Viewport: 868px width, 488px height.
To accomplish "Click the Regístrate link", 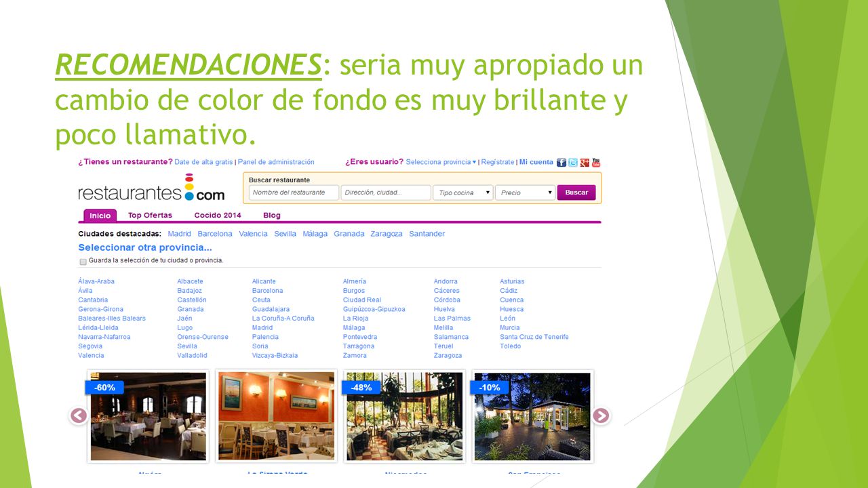I will coord(497,163).
